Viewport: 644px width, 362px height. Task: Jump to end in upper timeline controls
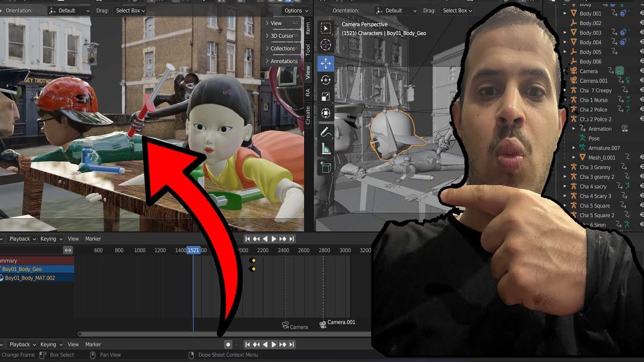pyautogui.click(x=291, y=239)
